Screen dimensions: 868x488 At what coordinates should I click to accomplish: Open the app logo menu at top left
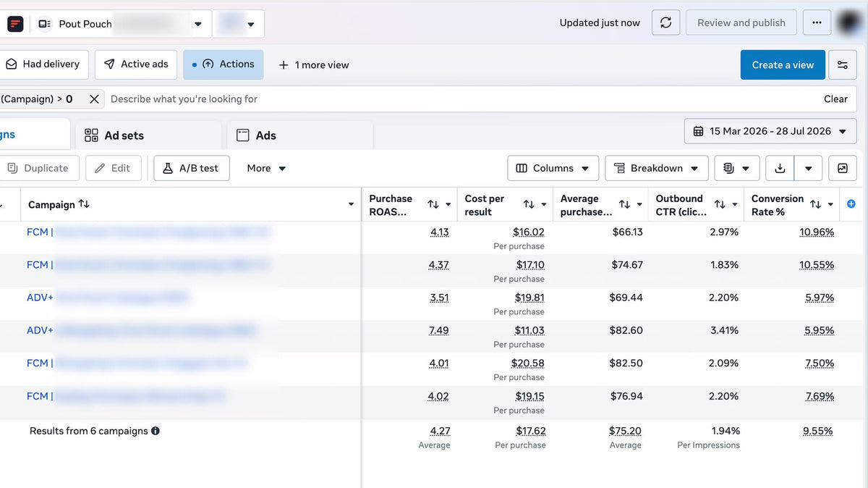(15, 24)
